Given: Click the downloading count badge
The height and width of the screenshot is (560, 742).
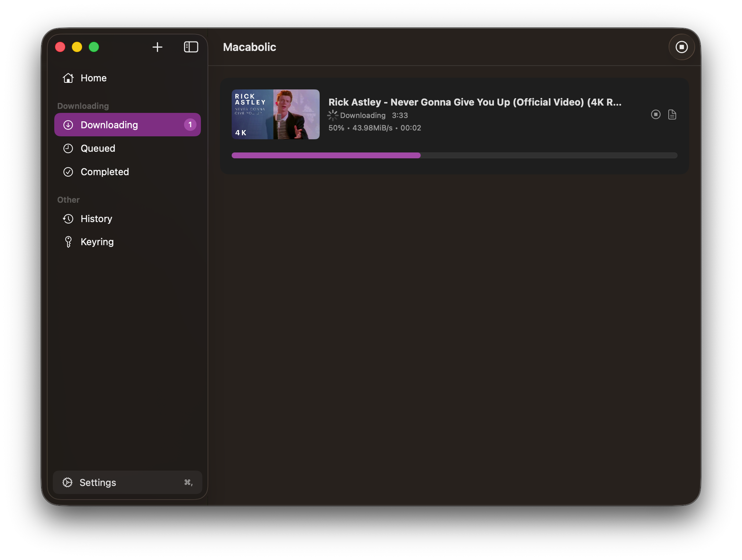Looking at the screenshot, I should (x=190, y=125).
